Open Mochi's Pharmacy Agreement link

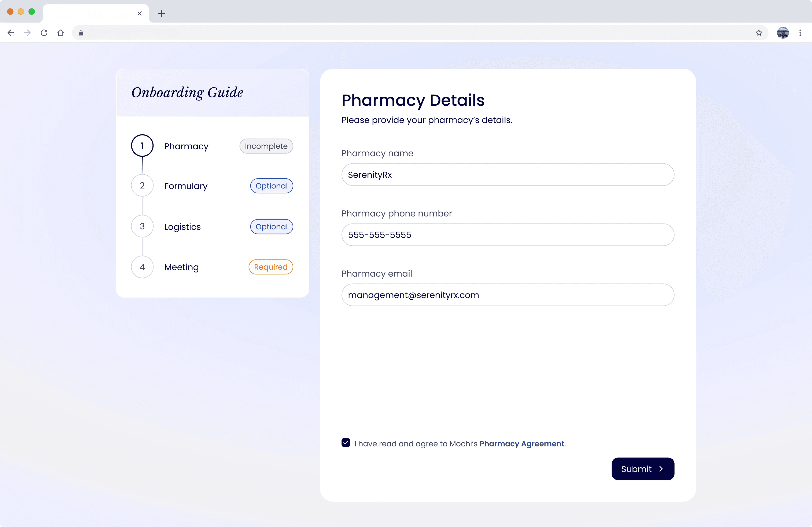pyautogui.click(x=522, y=444)
